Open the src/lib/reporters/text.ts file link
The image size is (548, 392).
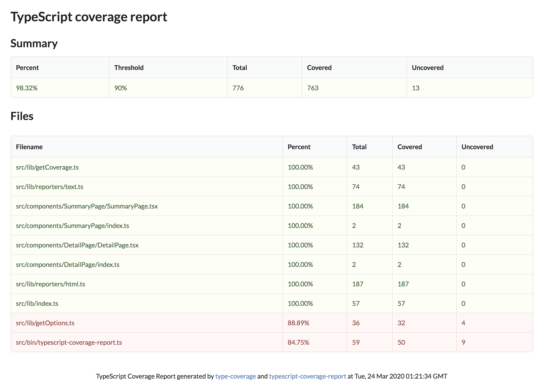click(x=49, y=187)
